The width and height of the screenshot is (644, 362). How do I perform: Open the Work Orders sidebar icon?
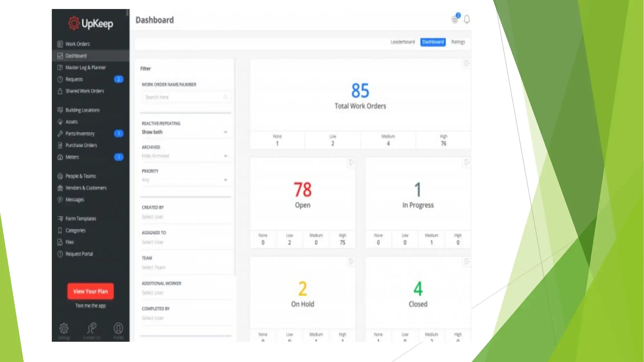point(60,44)
